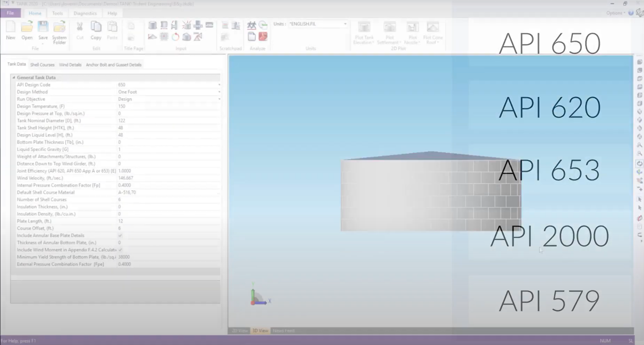This screenshot has width=644, height=345.
Task: Open the seismic spikes input icon
Action: tap(187, 25)
